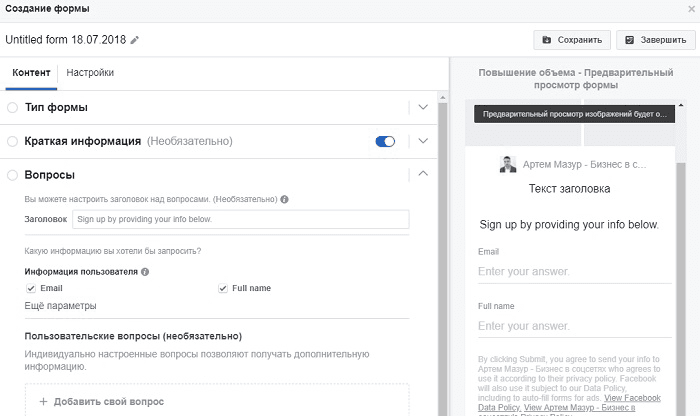Click the Завершить button
Viewport: 700px width, 416px height.
pyautogui.click(x=656, y=40)
